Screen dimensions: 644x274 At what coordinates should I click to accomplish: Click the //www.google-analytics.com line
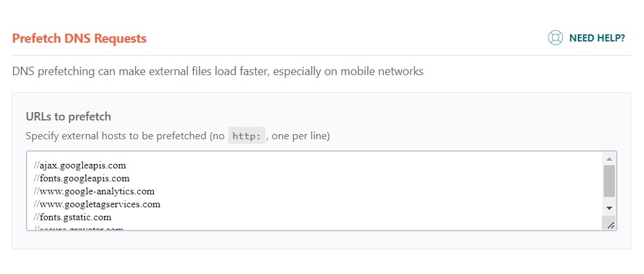point(93,191)
